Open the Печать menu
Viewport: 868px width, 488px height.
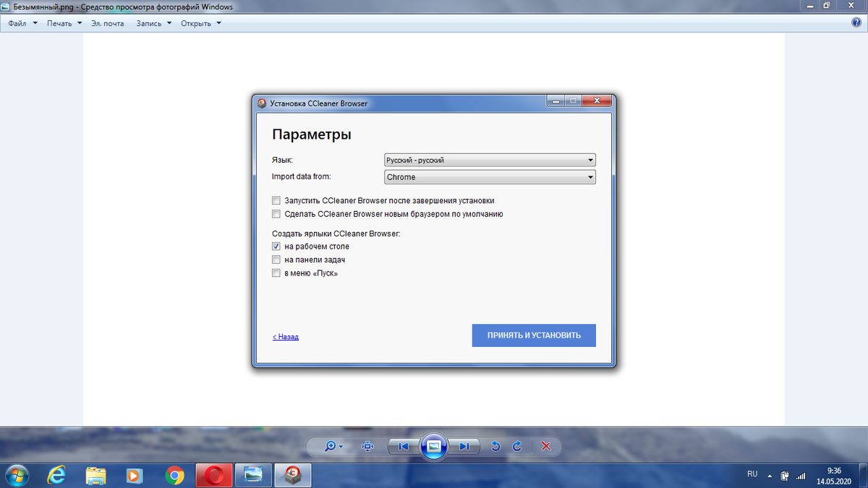click(x=64, y=23)
